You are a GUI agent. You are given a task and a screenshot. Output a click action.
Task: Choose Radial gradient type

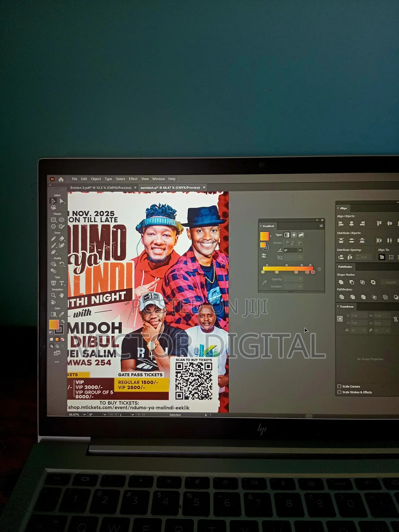pos(294,235)
